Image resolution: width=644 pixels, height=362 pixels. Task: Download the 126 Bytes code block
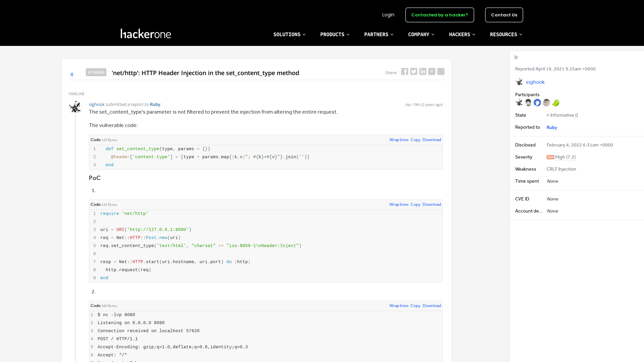432,140
